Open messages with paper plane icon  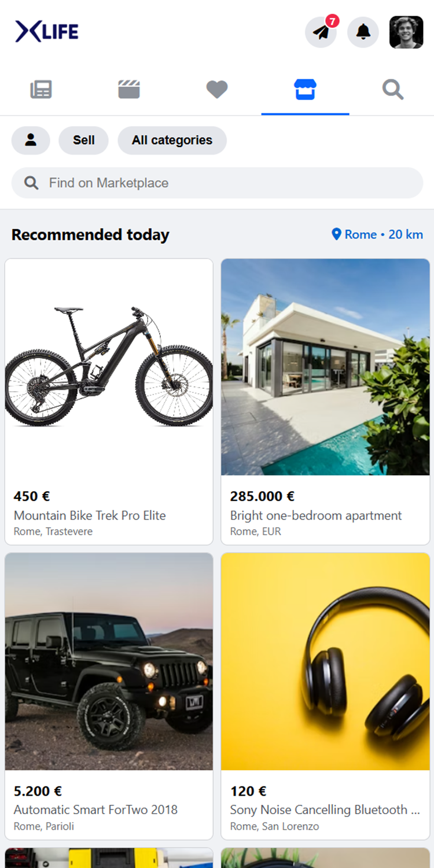(321, 32)
